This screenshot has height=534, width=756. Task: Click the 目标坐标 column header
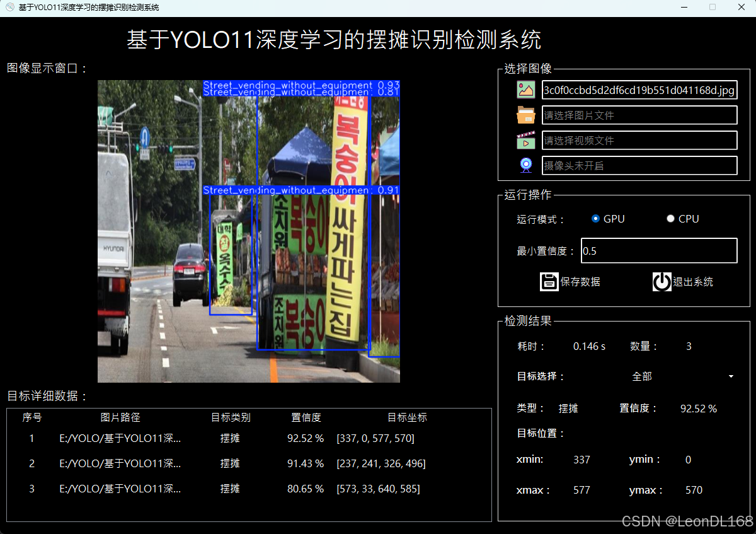coord(407,417)
